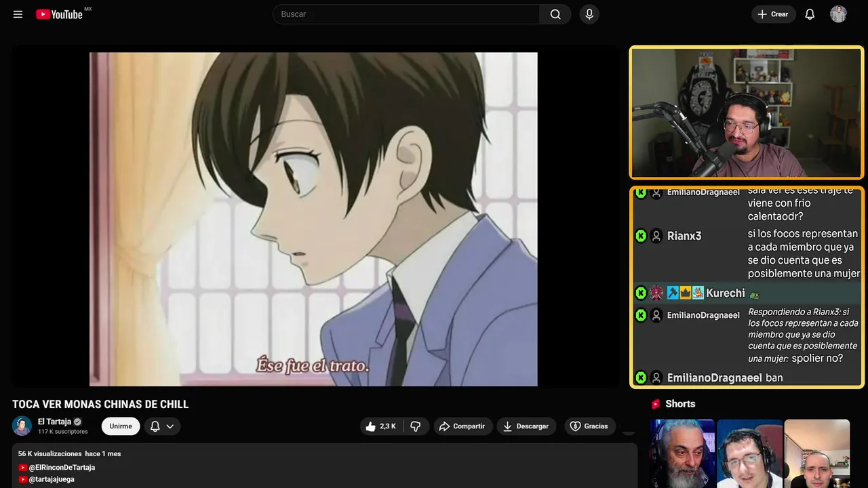
Task: Click the magnifier search button
Action: click(x=555, y=14)
